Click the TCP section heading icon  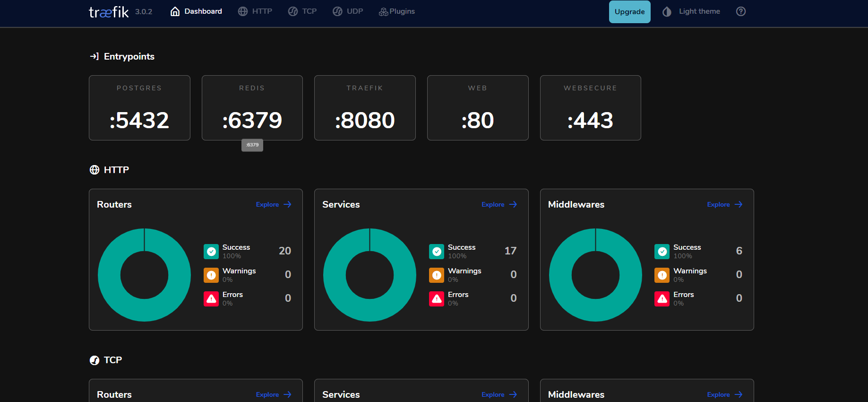coord(95,360)
